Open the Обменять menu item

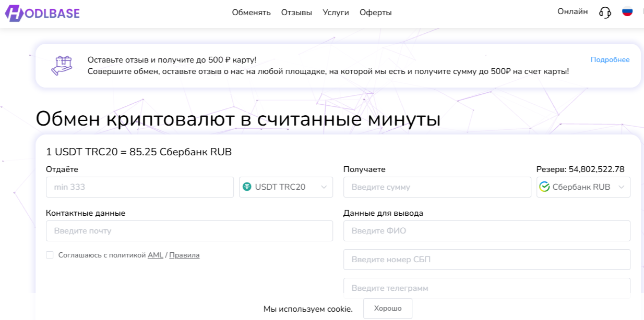[252, 13]
